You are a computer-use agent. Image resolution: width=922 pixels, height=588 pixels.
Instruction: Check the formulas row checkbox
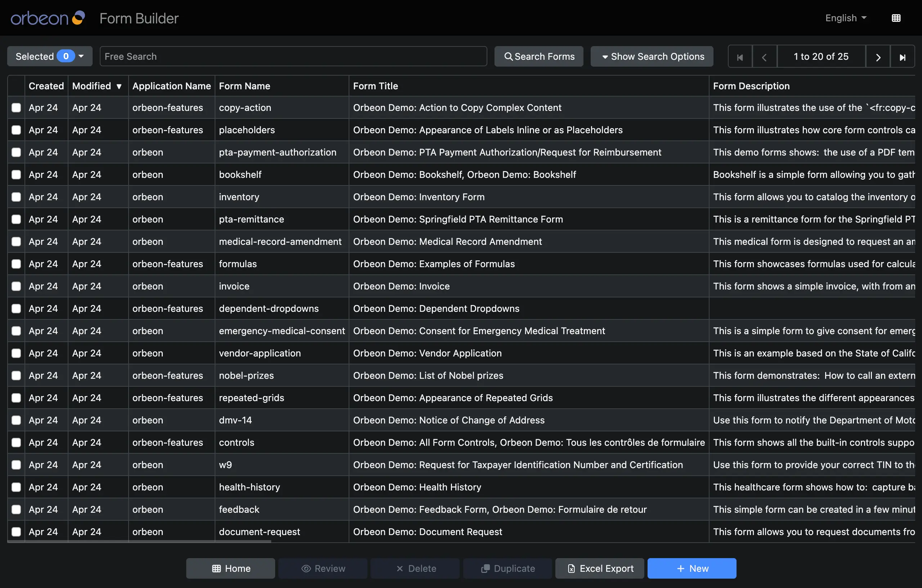16,264
